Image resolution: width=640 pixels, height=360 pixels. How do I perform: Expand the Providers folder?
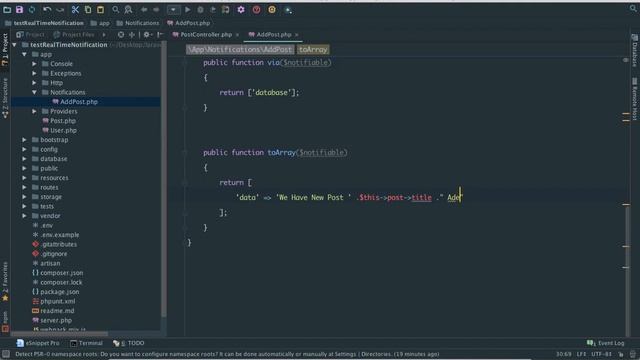click(x=34, y=111)
